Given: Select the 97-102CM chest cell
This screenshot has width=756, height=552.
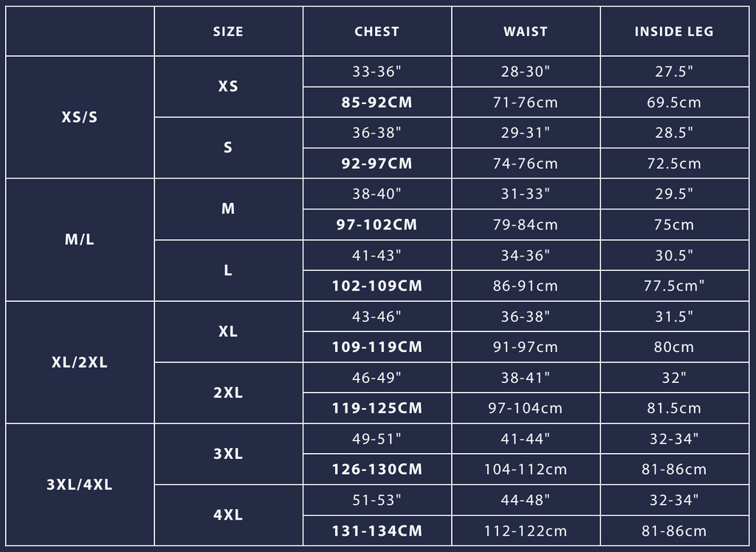Looking at the screenshot, I should pyautogui.click(x=377, y=224).
